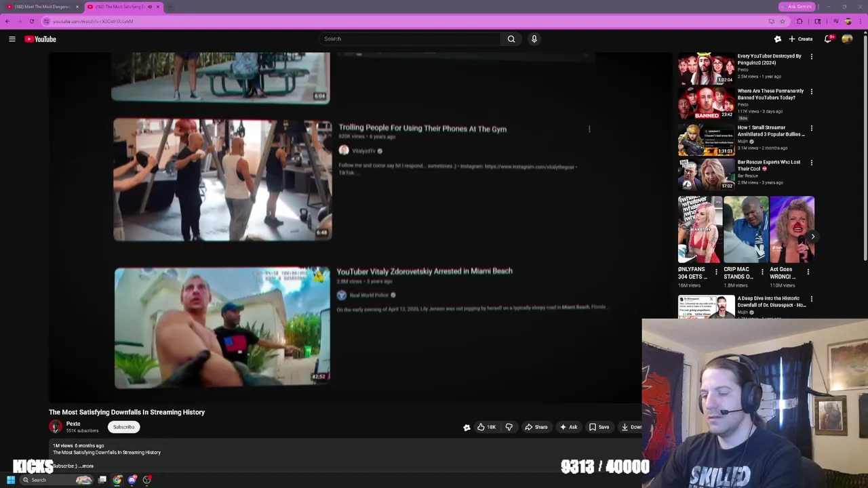868x488 pixels.
Task: Open 1 Small Streamer Annihilated thumbnail
Action: pos(706,140)
